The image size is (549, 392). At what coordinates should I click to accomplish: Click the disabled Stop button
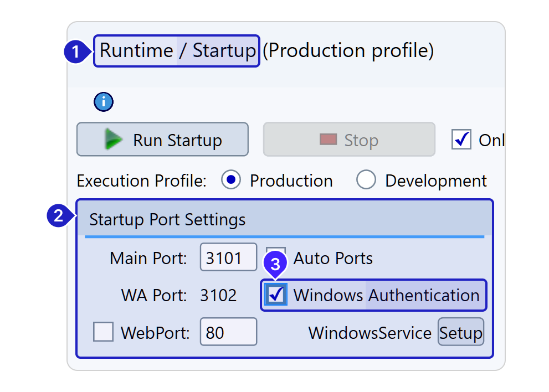[349, 140]
